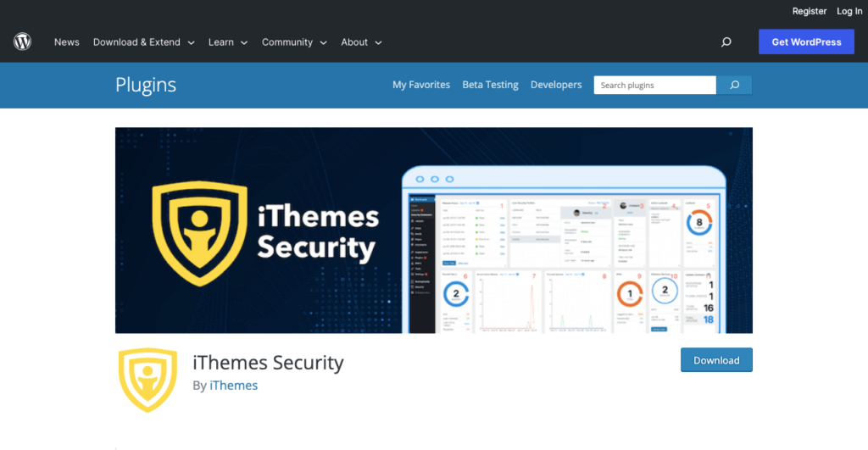Go to My Favorites
Screen dimensions: 868x450
coord(421,85)
